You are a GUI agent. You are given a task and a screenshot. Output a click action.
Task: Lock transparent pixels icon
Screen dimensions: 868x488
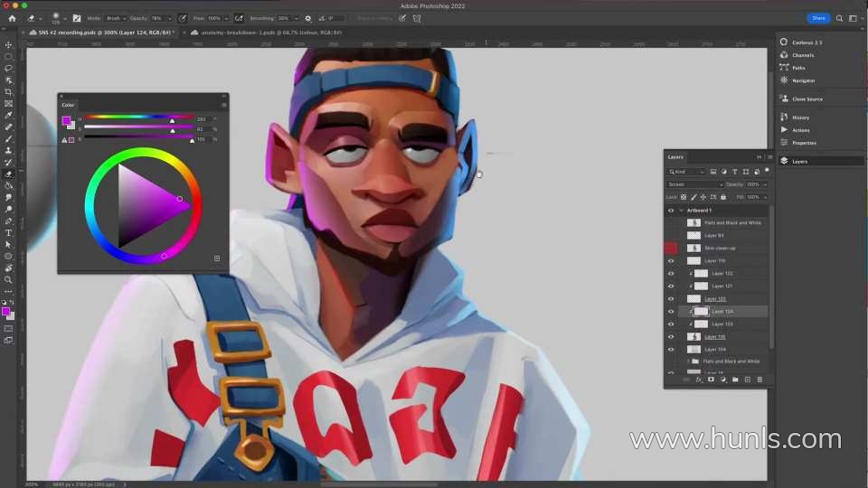[684, 197]
